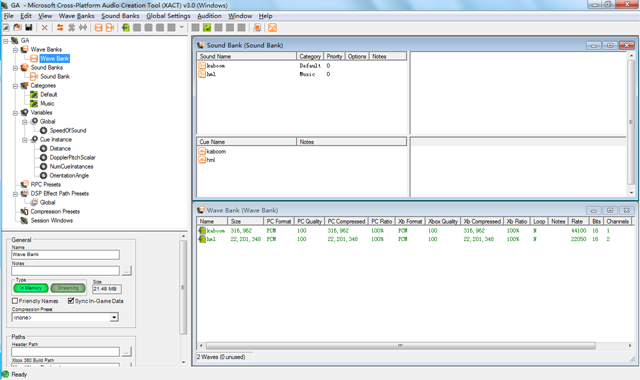Open the Global Settings menu
640x380 pixels.
168,16
